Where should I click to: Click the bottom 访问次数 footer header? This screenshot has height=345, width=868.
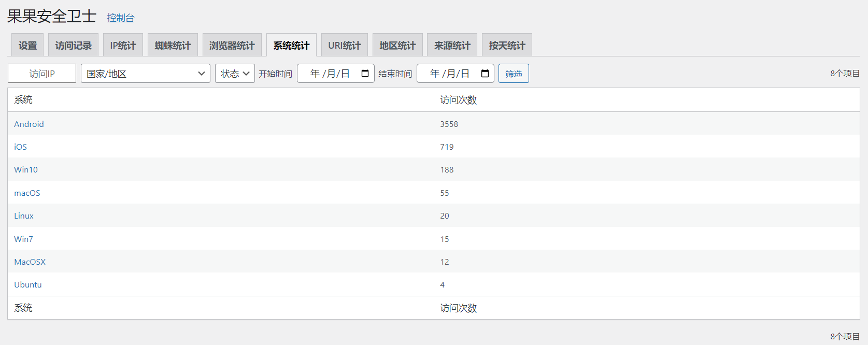click(x=458, y=308)
